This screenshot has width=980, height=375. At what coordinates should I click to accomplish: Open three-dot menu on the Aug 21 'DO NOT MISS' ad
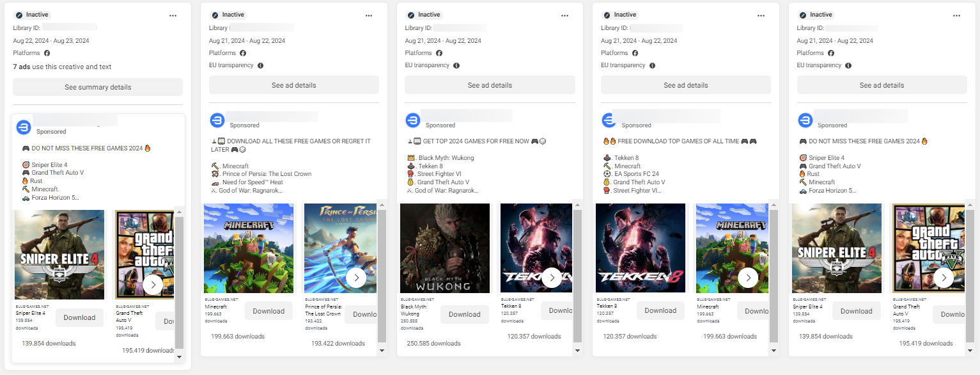point(957,15)
